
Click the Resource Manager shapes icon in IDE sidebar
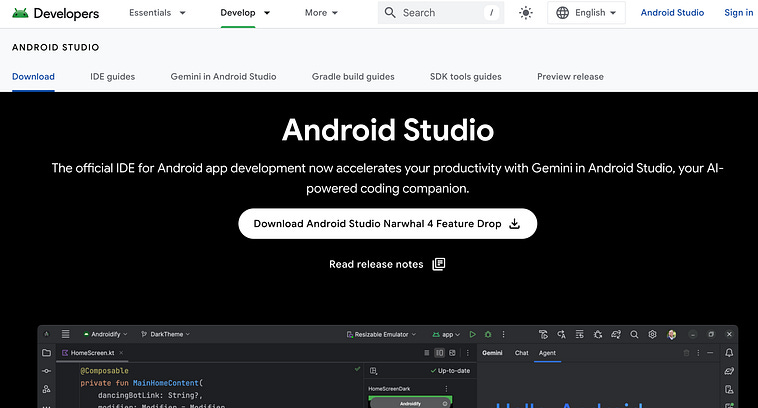coord(46,389)
